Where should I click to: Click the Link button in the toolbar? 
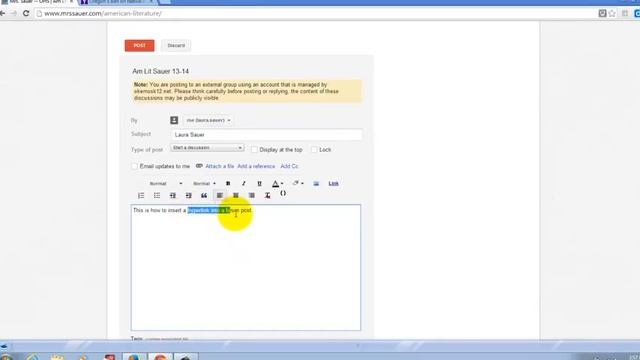pos(333,183)
